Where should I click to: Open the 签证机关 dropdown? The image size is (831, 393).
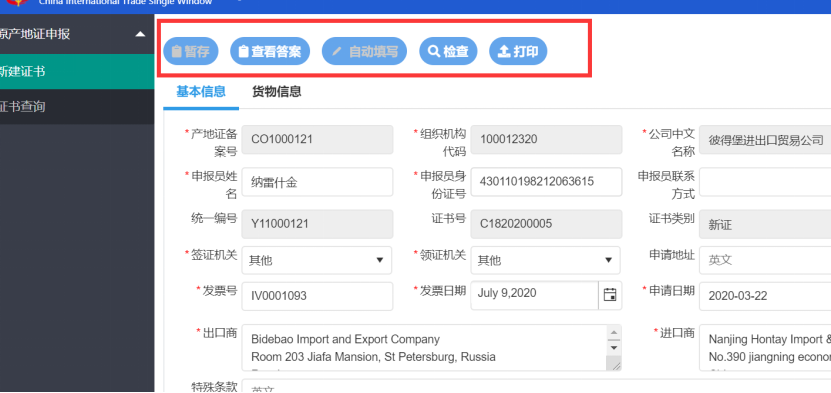317,260
